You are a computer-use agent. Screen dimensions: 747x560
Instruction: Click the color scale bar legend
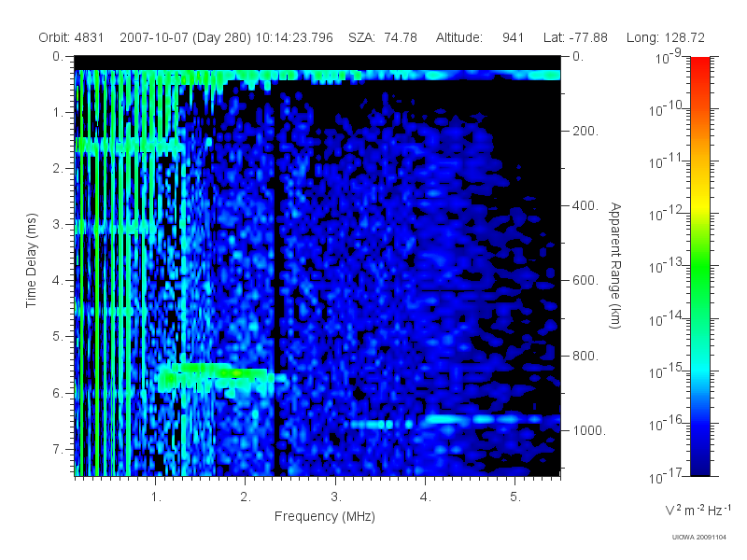point(699,266)
